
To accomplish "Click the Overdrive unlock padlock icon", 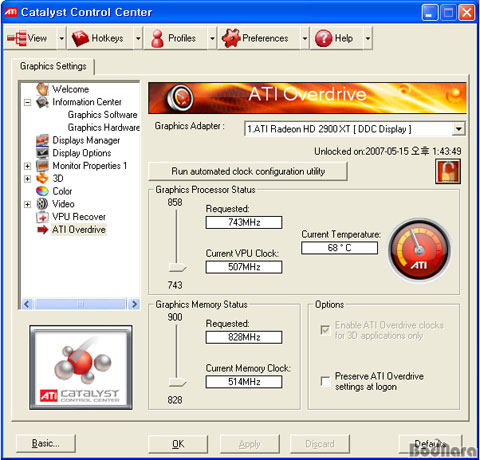I will click(448, 171).
